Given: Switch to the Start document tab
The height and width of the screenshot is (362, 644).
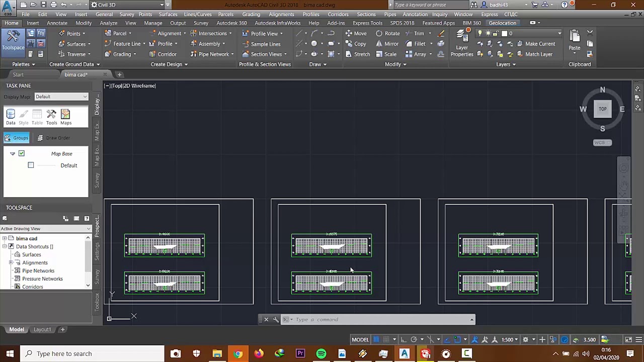Looking at the screenshot, I should pyautogui.click(x=18, y=74).
